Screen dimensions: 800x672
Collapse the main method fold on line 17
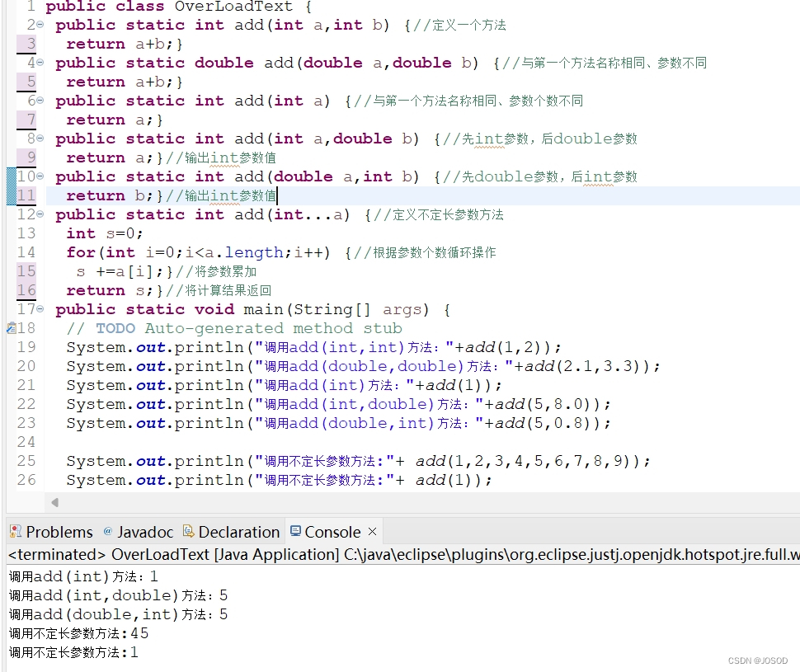tap(40, 308)
